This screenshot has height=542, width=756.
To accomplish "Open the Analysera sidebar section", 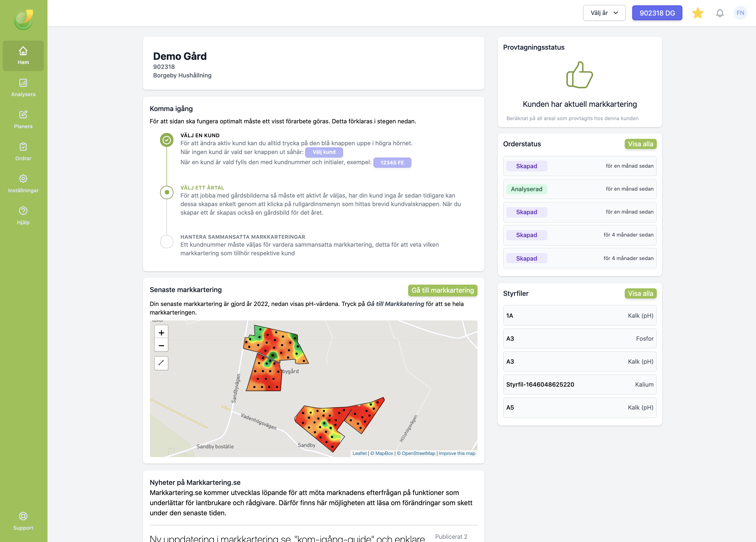I will click(x=23, y=87).
